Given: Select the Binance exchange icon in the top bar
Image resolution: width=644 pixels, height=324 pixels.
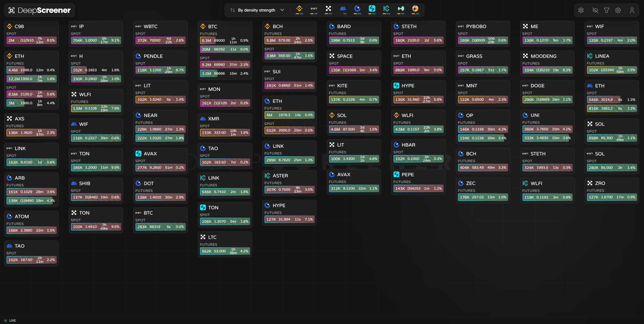Looking at the screenshot, I should (x=300, y=9).
